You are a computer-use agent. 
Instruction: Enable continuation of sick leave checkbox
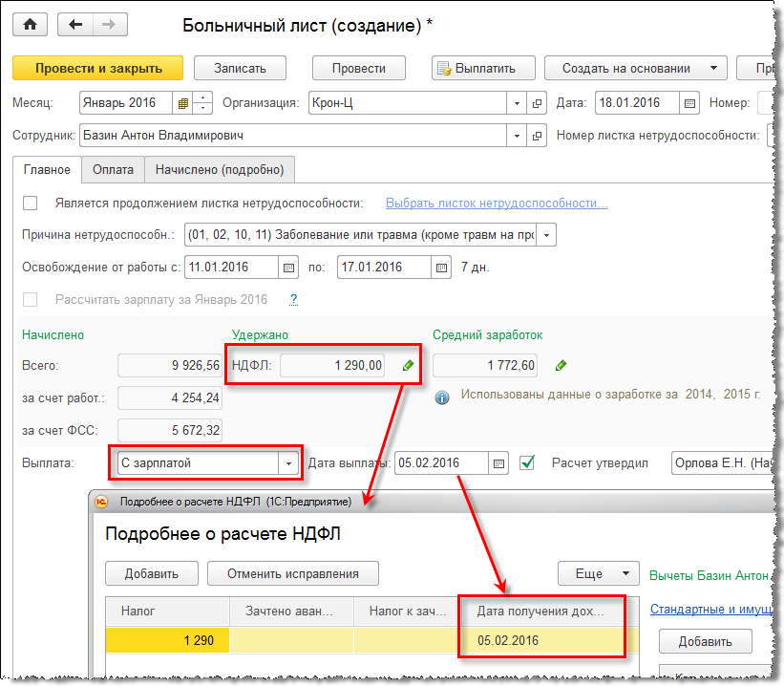pos(31,203)
